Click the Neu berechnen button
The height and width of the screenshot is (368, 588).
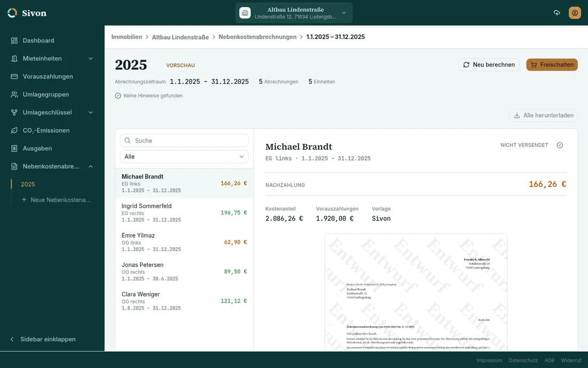[489, 65]
